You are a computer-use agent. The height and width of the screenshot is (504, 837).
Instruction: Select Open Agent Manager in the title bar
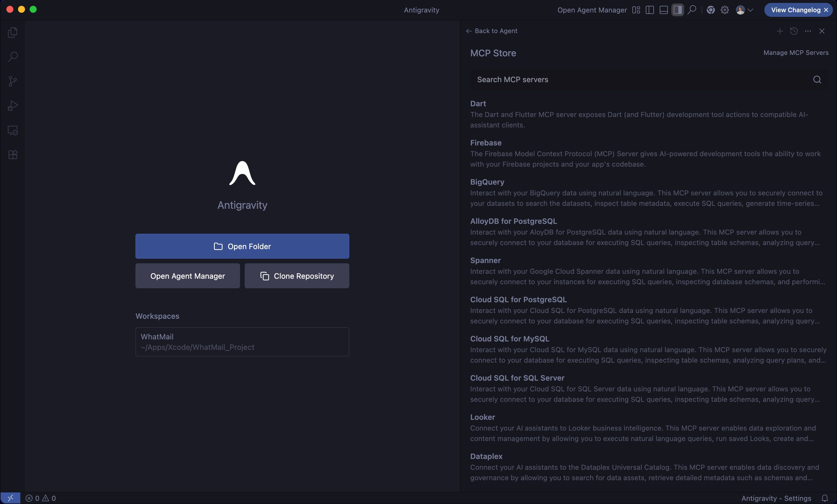pyautogui.click(x=592, y=10)
